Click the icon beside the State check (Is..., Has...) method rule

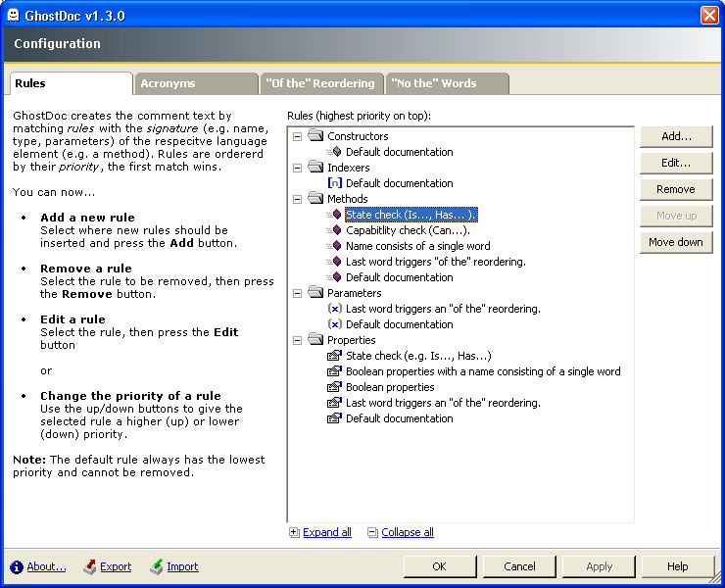[334, 215]
